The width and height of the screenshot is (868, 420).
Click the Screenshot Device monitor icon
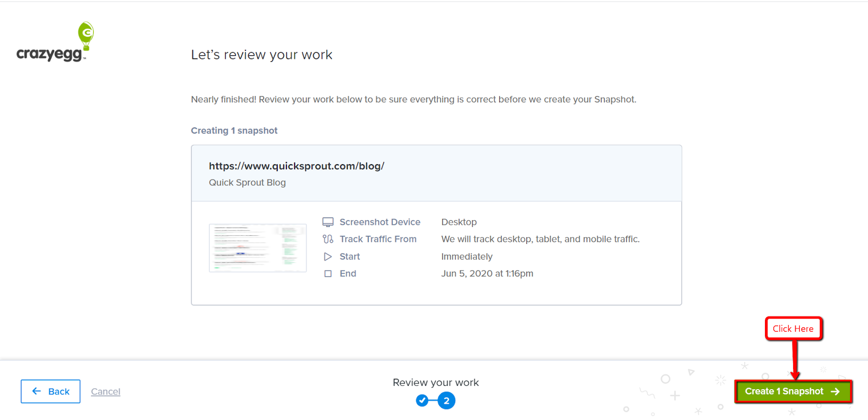coord(328,222)
